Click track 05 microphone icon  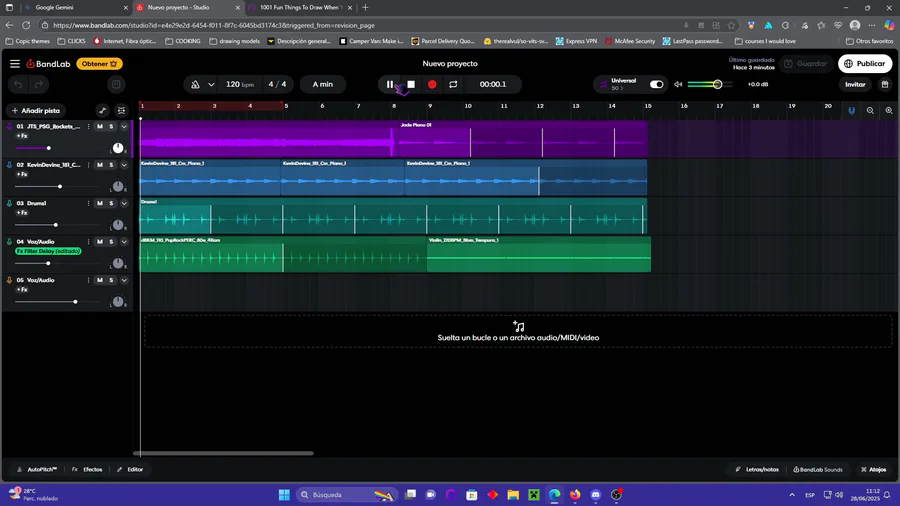point(9,280)
